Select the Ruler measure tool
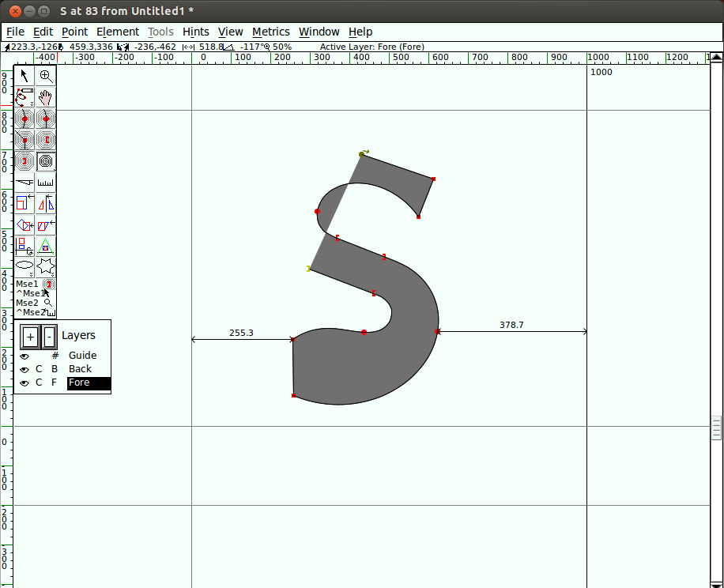The image size is (724, 588). point(46,183)
